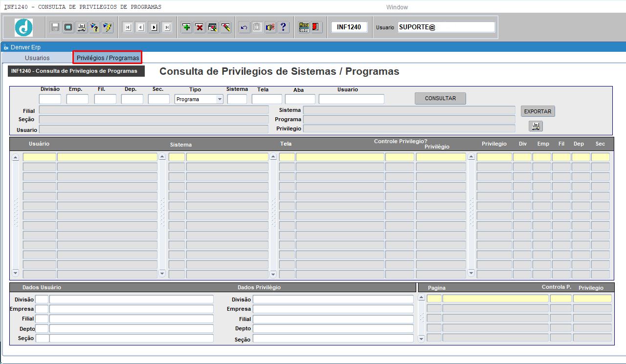This screenshot has width=626, height=364.
Task: Click the Save diskette toolbar icon
Action: point(56,27)
